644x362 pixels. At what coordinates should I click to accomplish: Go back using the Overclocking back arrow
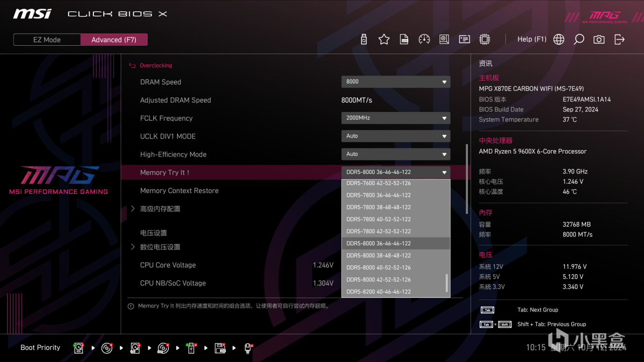132,66
